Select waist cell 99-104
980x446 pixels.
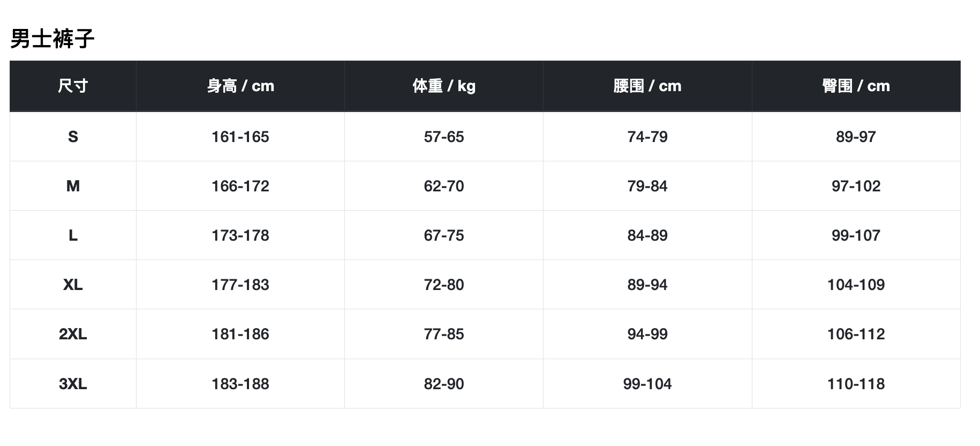[x=647, y=384]
